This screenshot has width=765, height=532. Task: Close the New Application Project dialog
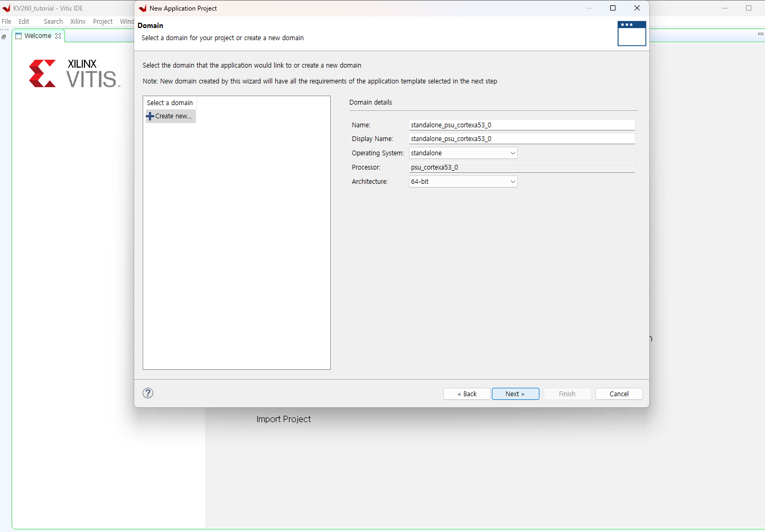(637, 8)
